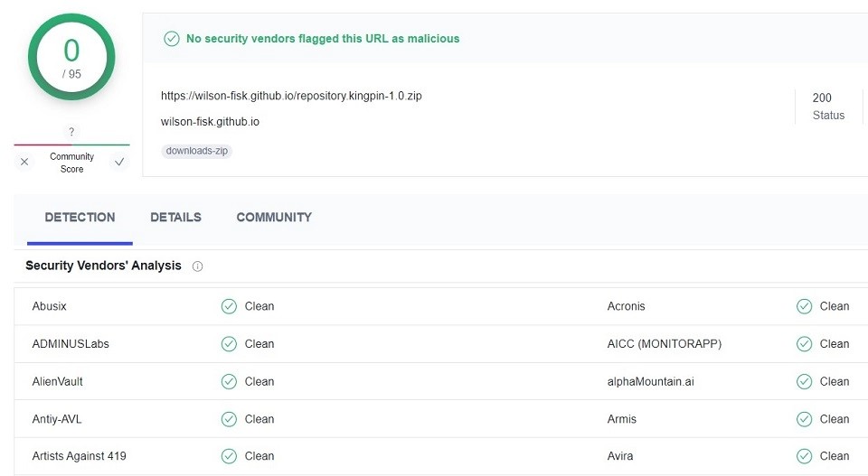The image size is (868, 476).
Task: Open the COMMUNITY tab
Action: point(274,218)
